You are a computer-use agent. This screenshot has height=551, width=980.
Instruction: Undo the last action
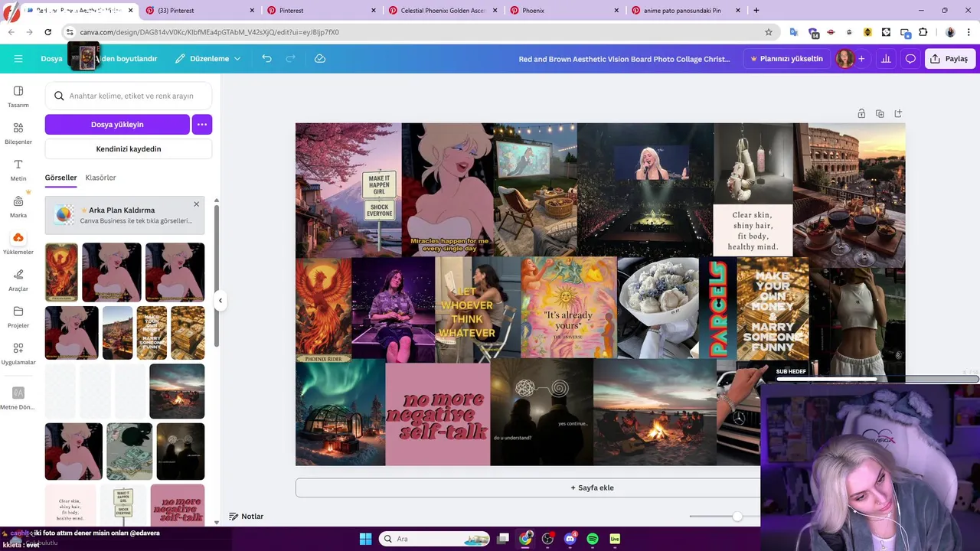[266, 59]
